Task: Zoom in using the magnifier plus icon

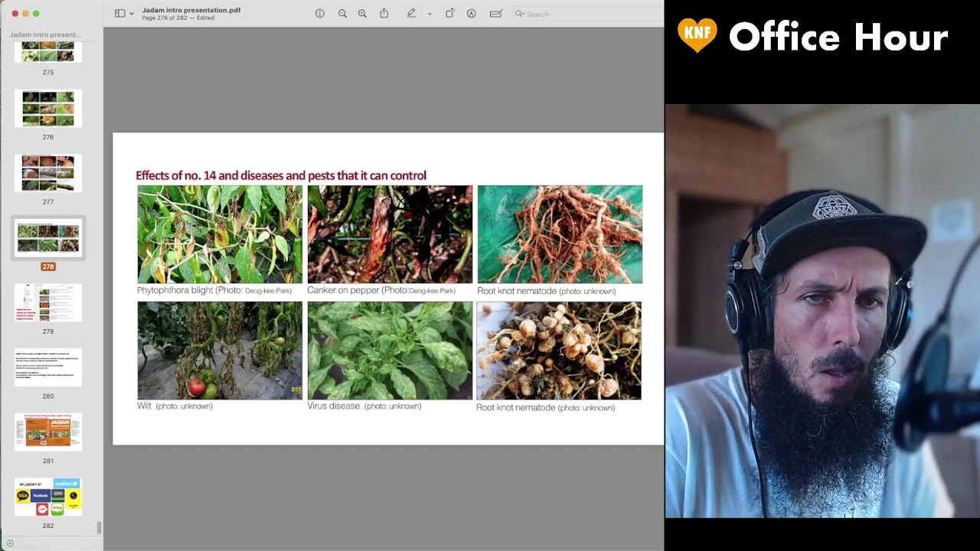Action: [x=362, y=14]
